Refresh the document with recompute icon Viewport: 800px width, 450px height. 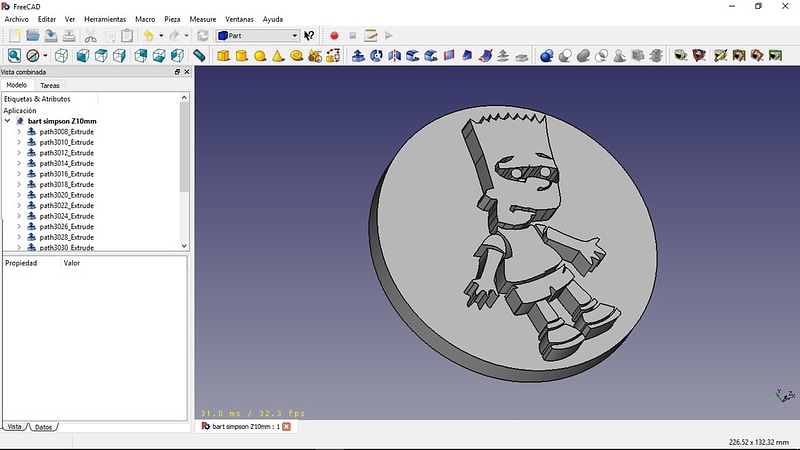203,36
